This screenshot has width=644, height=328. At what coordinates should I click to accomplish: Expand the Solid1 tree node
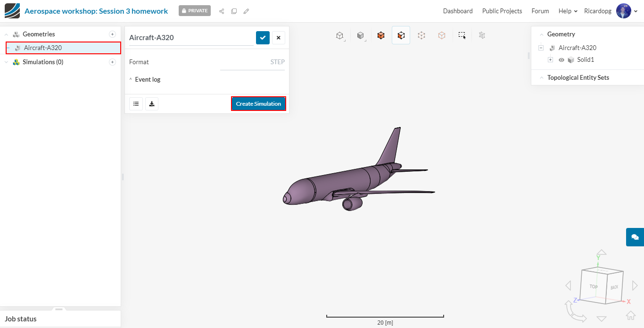coord(550,60)
